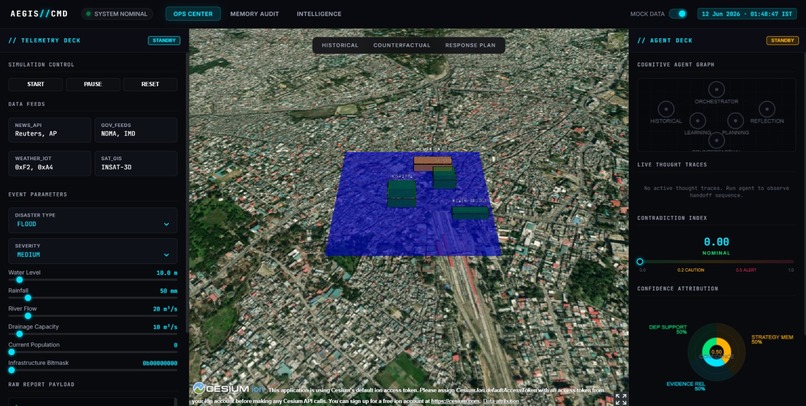Select the NEWS_API Reuters, AP feed card
Screen dimensions: 806x406
click(x=49, y=130)
